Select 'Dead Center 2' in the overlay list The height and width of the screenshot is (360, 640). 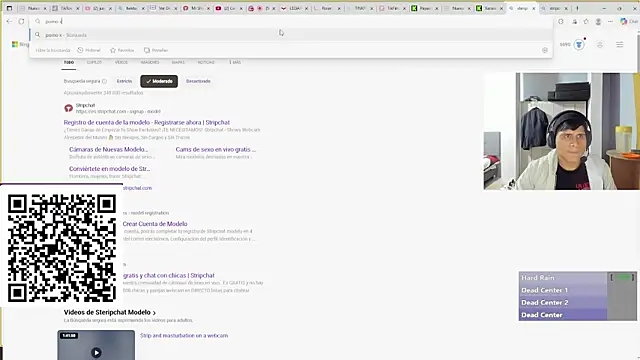coord(563,302)
